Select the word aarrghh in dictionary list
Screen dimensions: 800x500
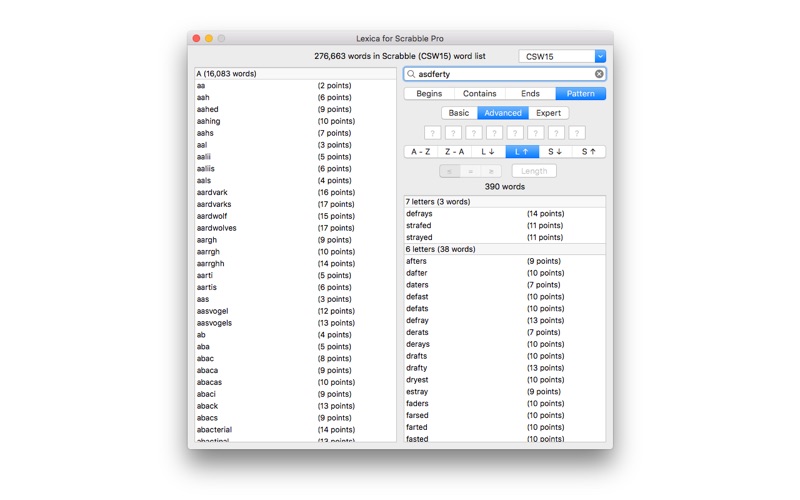click(295, 263)
